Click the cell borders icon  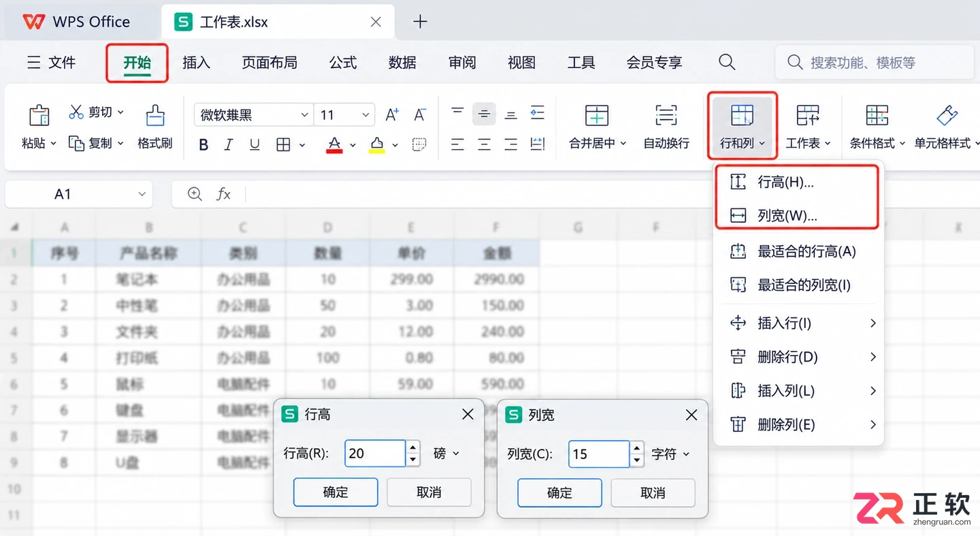[x=284, y=144]
